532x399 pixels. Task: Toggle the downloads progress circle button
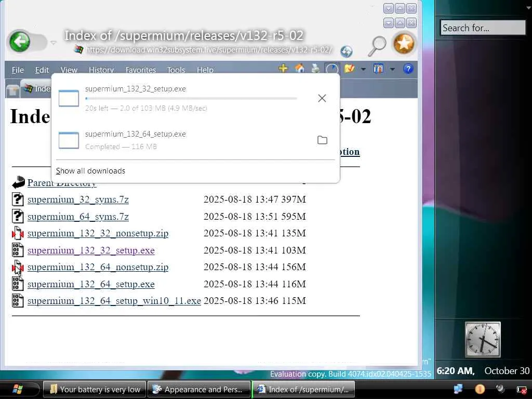click(x=332, y=69)
